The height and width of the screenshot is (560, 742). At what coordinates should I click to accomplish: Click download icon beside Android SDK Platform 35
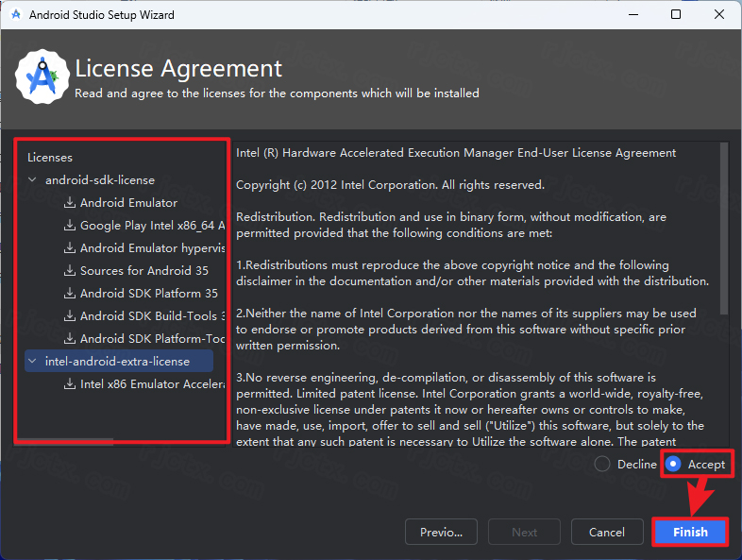[70, 294]
